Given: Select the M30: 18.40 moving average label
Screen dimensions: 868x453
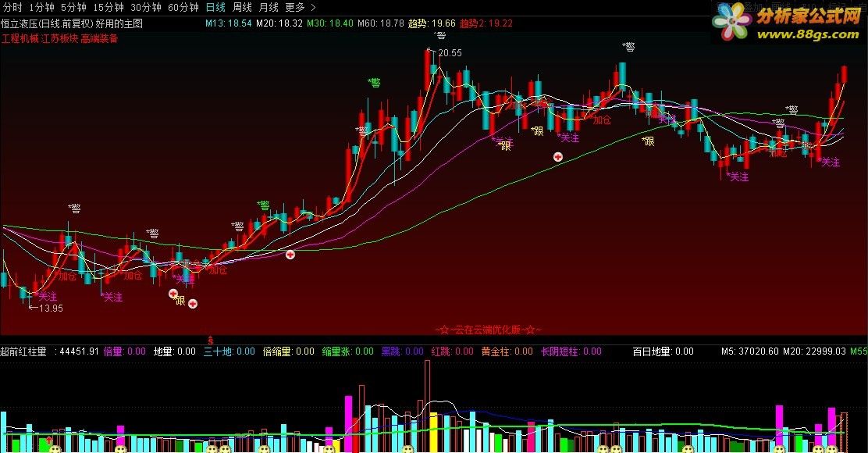Looking at the screenshot, I should pos(330,23).
